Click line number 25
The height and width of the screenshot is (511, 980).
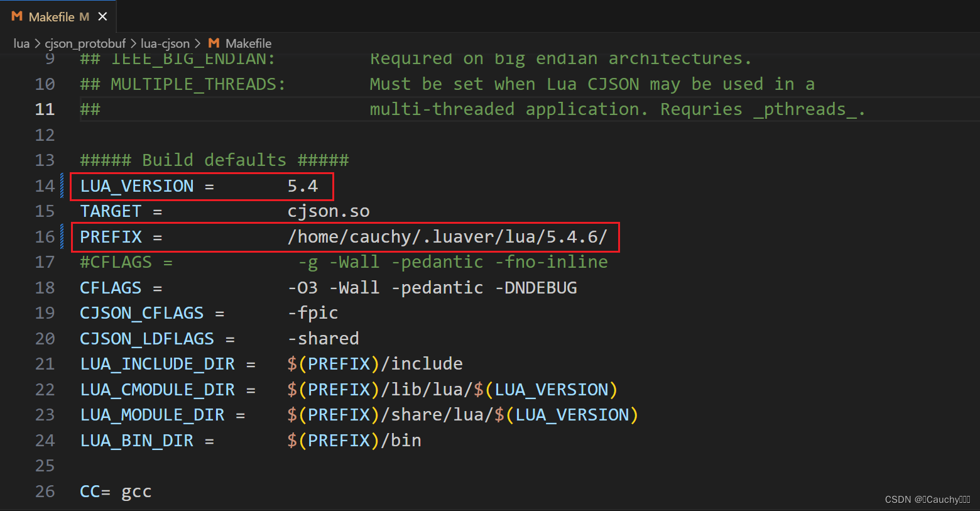(45, 466)
